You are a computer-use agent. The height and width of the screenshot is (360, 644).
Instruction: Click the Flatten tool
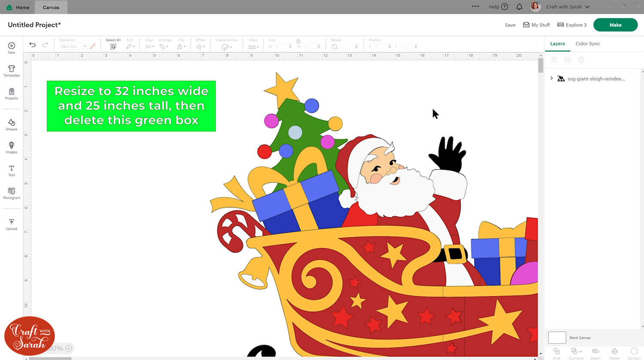[x=614, y=353]
